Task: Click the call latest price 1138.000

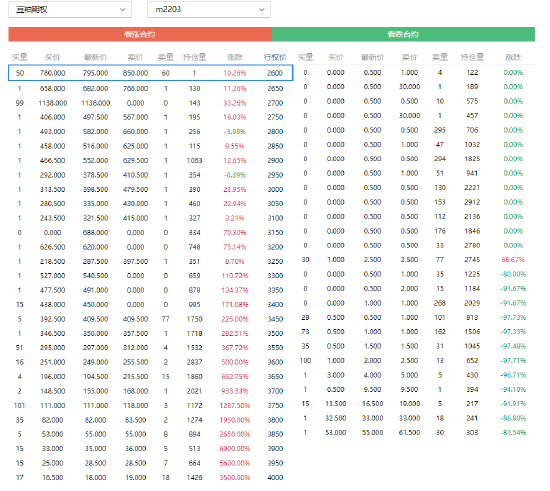Action: [x=95, y=103]
